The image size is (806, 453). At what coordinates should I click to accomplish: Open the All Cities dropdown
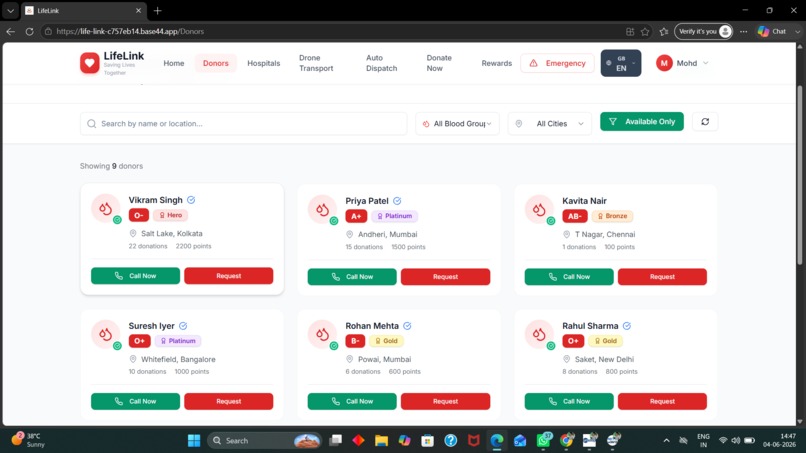tap(549, 124)
